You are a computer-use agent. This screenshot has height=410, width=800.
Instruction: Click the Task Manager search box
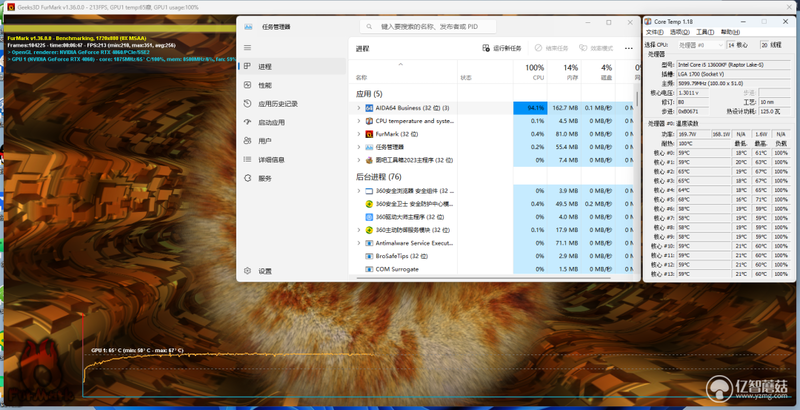(x=428, y=27)
